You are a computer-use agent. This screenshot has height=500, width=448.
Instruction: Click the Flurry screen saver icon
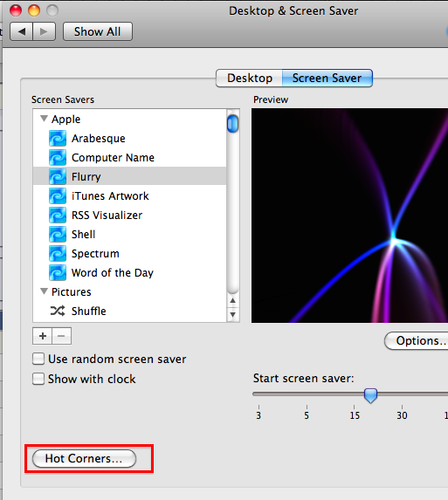[58, 176]
